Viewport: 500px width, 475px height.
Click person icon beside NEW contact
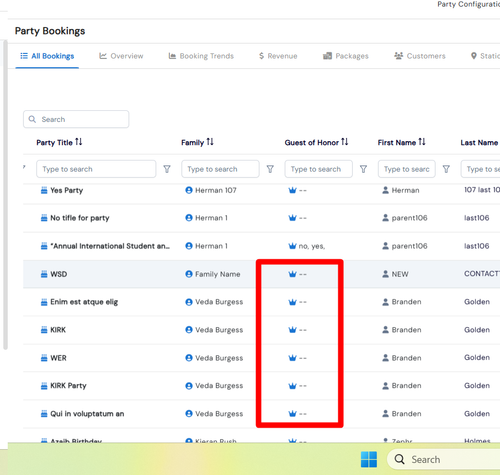pos(385,274)
